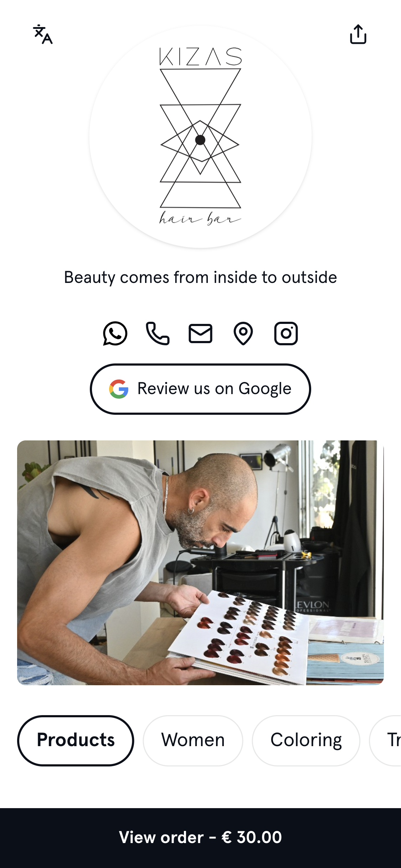Open the Instagram icon
The image size is (401, 868).
coord(286,334)
